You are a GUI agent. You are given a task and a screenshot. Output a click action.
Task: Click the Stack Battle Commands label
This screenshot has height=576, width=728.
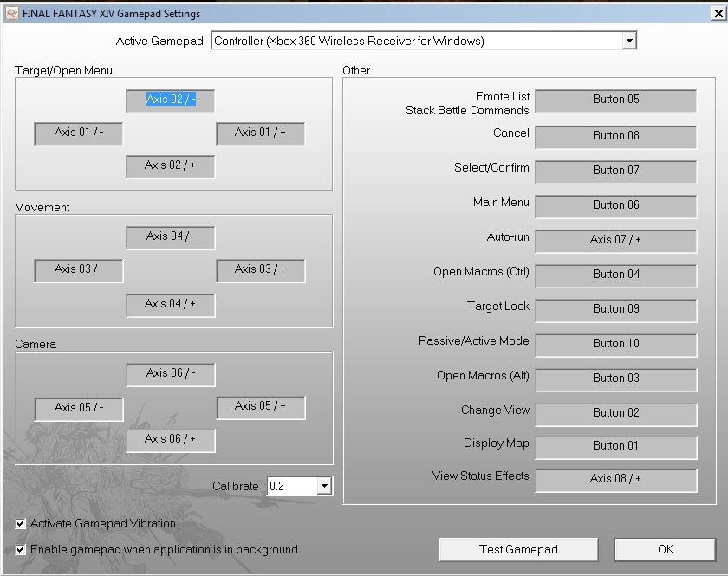(467, 111)
